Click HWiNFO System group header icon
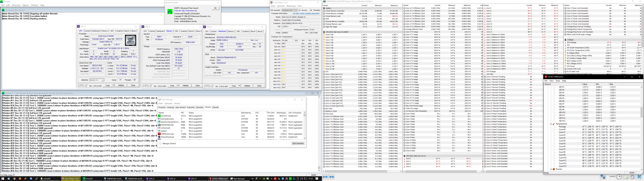 (x=324, y=8)
